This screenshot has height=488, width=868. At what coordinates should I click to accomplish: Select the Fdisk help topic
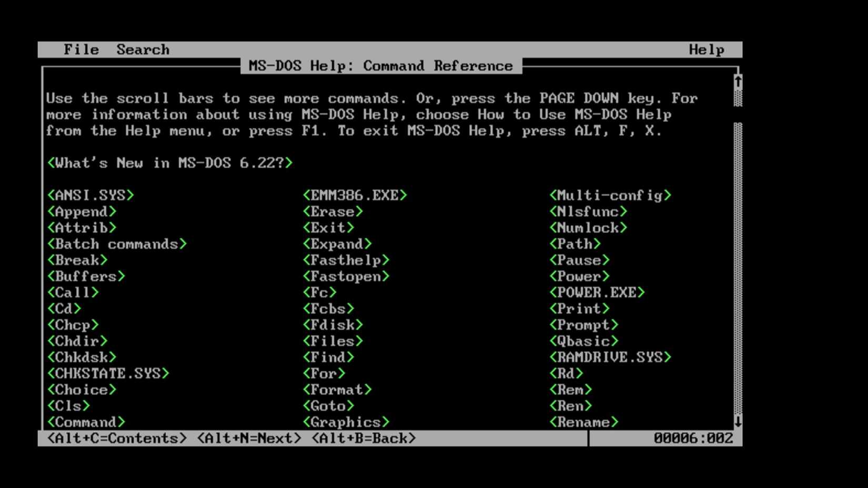click(x=334, y=324)
